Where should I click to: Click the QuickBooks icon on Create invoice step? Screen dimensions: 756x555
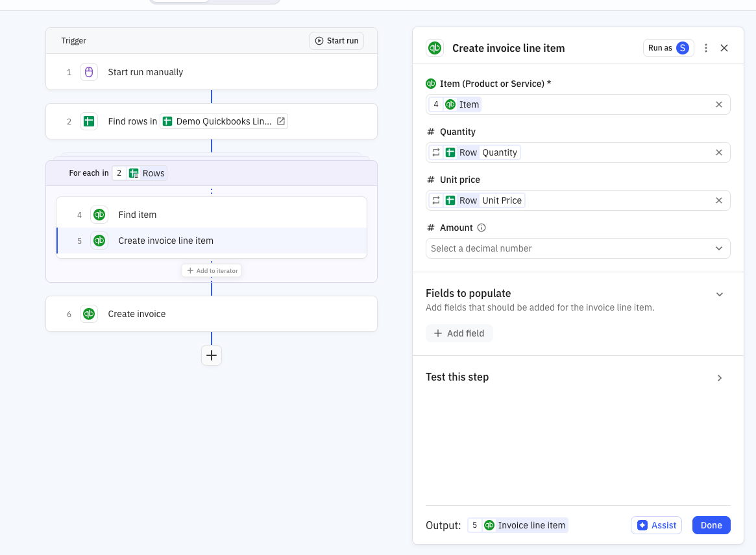pyautogui.click(x=88, y=314)
